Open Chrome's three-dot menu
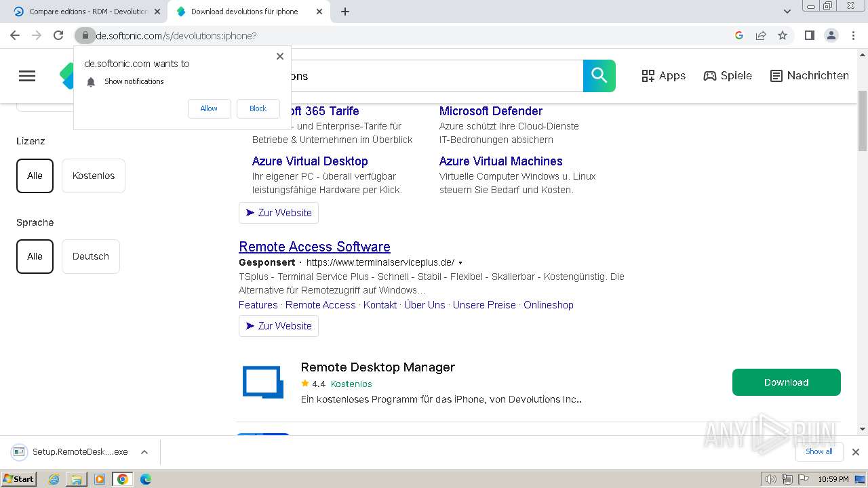Viewport: 868px width, 488px height. pyautogui.click(x=853, y=35)
